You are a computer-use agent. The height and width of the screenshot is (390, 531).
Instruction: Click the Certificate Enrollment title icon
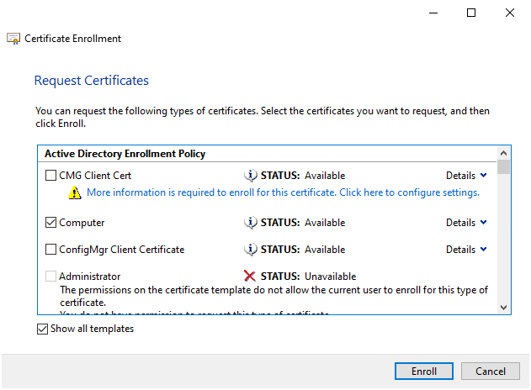click(x=14, y=39)
